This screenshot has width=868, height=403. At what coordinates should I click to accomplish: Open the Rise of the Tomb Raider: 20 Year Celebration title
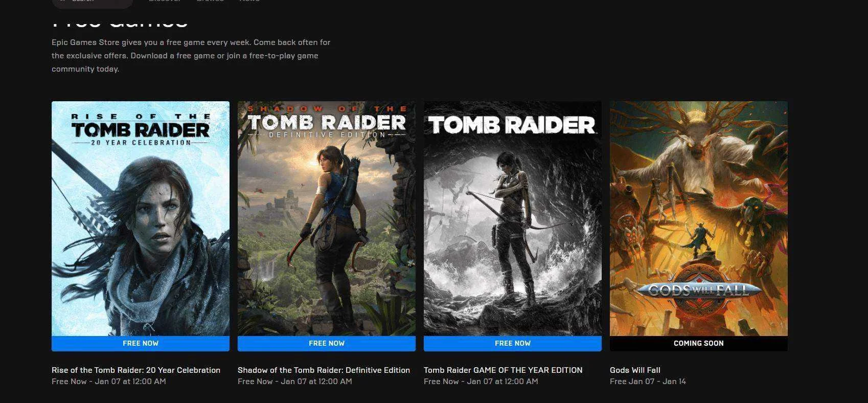pos(136,370)
